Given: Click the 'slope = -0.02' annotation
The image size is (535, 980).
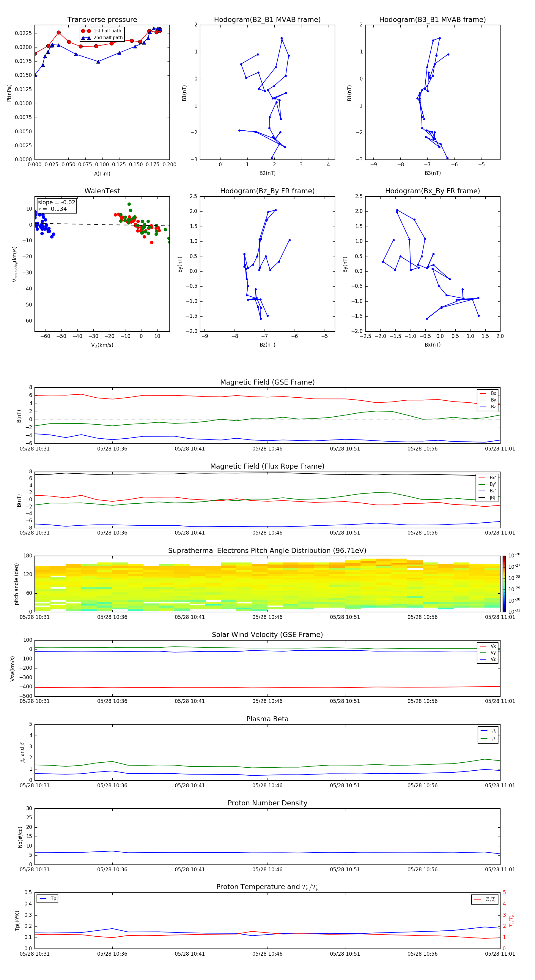Looking at the screenshot, I should (x=57, y=203).
